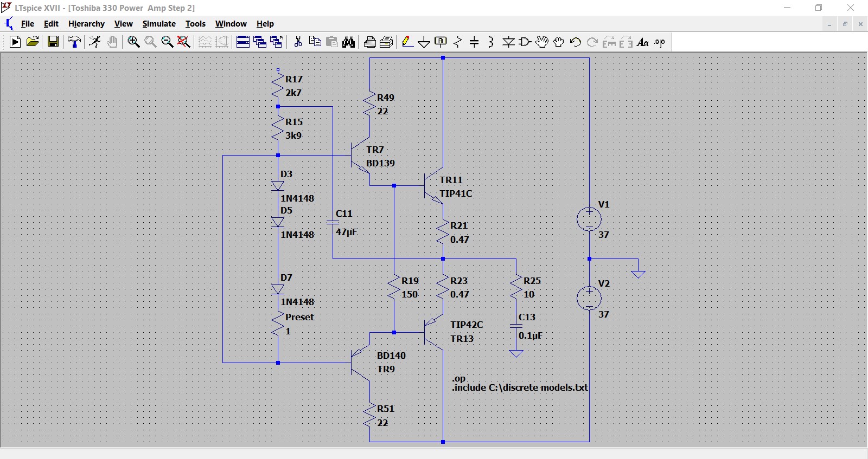Open the Tools menu
Viewport: 868px width, 459px height.
195,24
